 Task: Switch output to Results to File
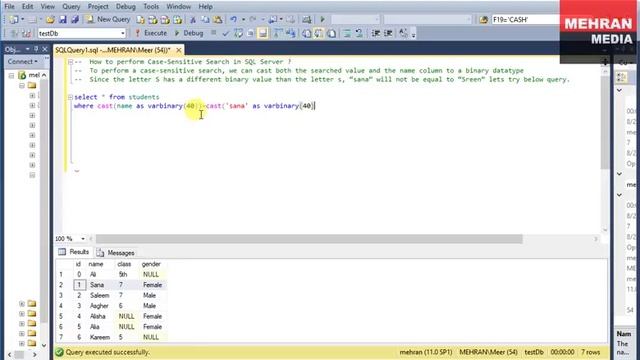[x=331, y=33]
